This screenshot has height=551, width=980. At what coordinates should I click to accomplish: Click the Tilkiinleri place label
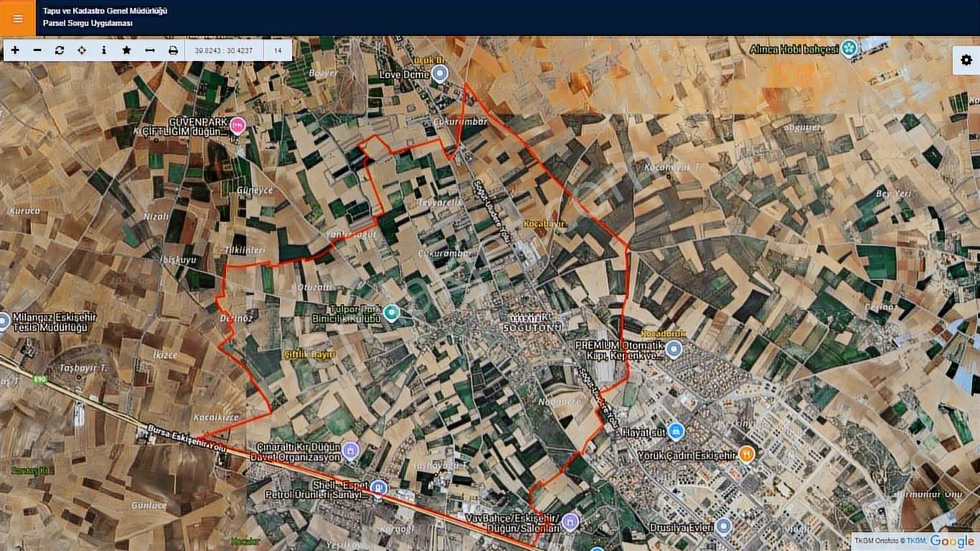[246, 250]
